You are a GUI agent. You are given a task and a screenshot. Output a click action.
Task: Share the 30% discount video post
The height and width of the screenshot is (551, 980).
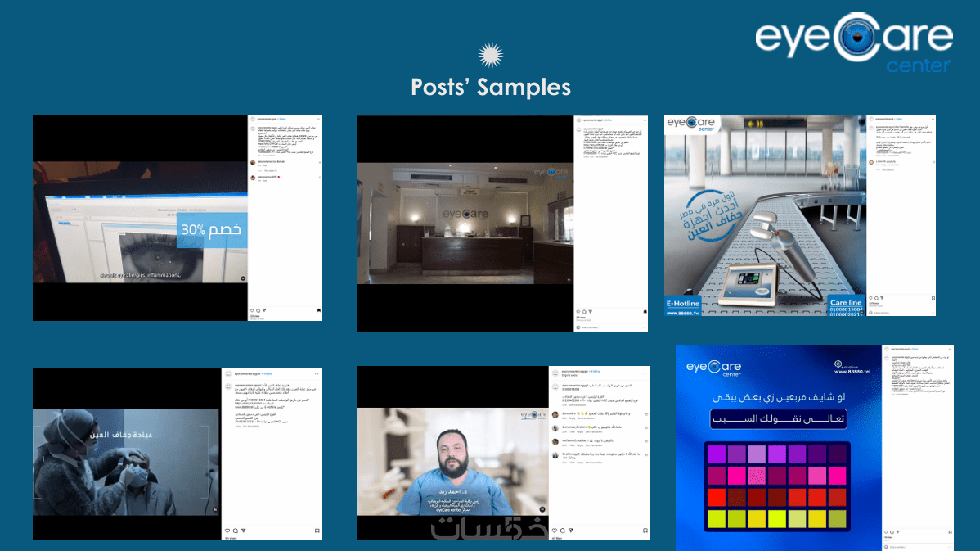264,310
